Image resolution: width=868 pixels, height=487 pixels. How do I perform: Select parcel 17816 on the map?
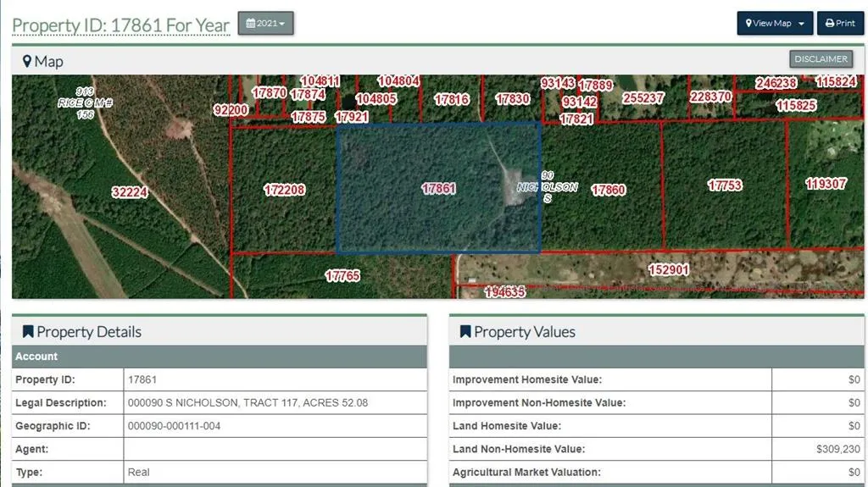click(x=451, y=99)
